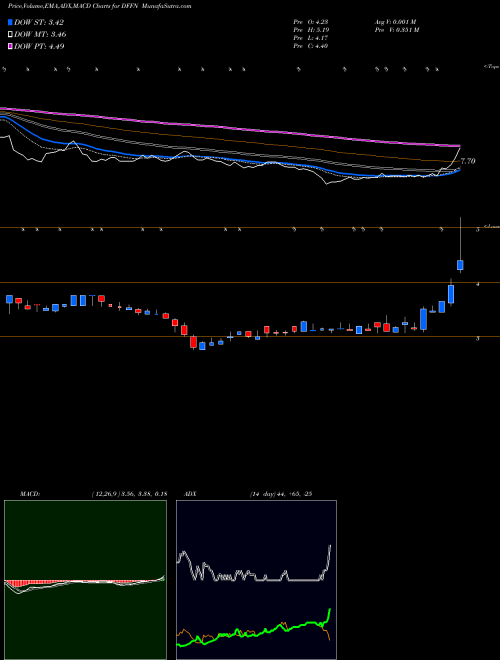Click the 'Pre O: 4.23' value
The height and width of the screenshot is (660, 500).
311,22
